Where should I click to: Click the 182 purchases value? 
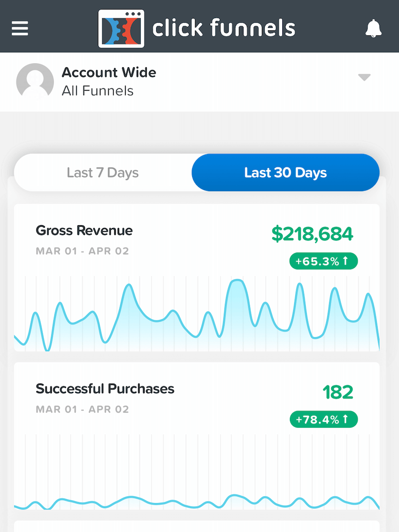coord(338,393)
